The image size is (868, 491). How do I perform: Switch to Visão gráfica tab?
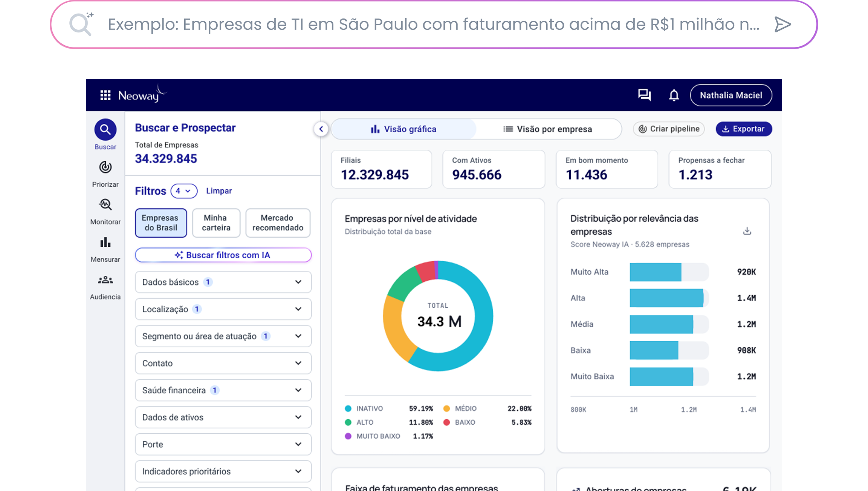(x=403, y=129)
